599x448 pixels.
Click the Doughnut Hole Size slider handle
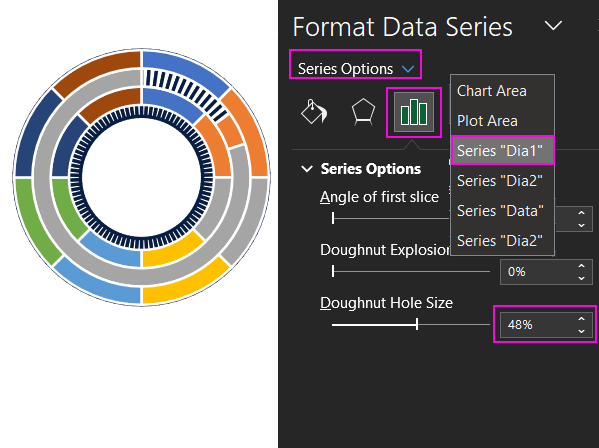click(417, 325)
